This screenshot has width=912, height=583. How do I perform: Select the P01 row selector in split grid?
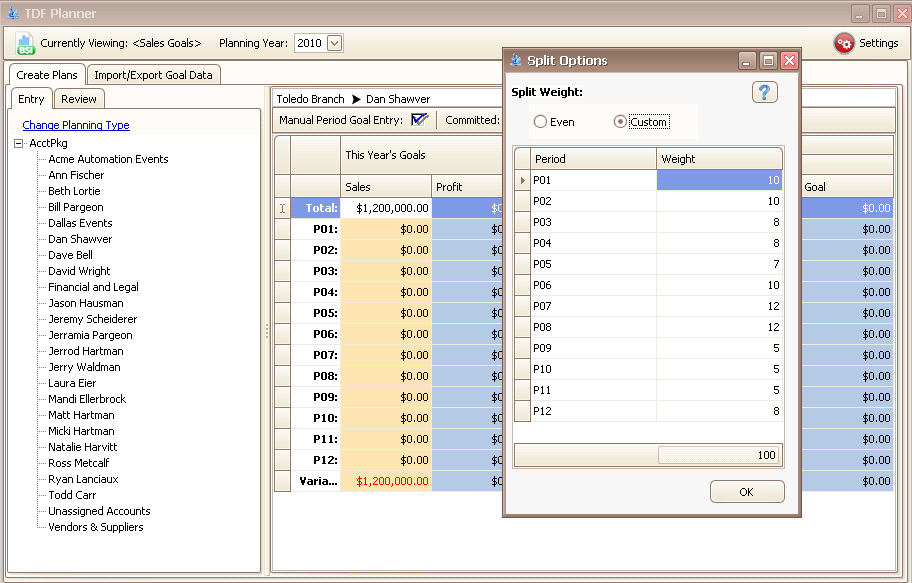(522, 180)
